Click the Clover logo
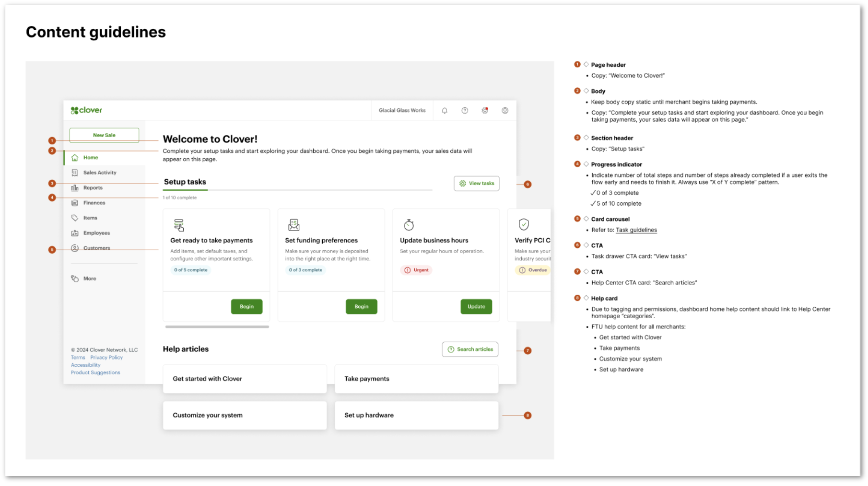 [86, 110]
